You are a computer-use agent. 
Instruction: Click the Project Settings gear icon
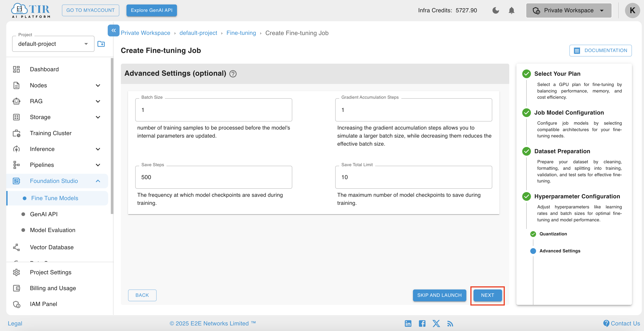point(17,272)
